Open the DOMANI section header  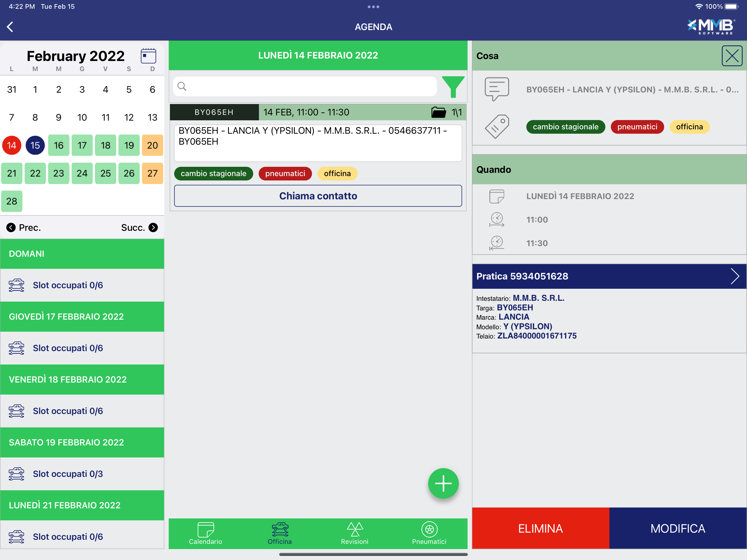(82, 254)
